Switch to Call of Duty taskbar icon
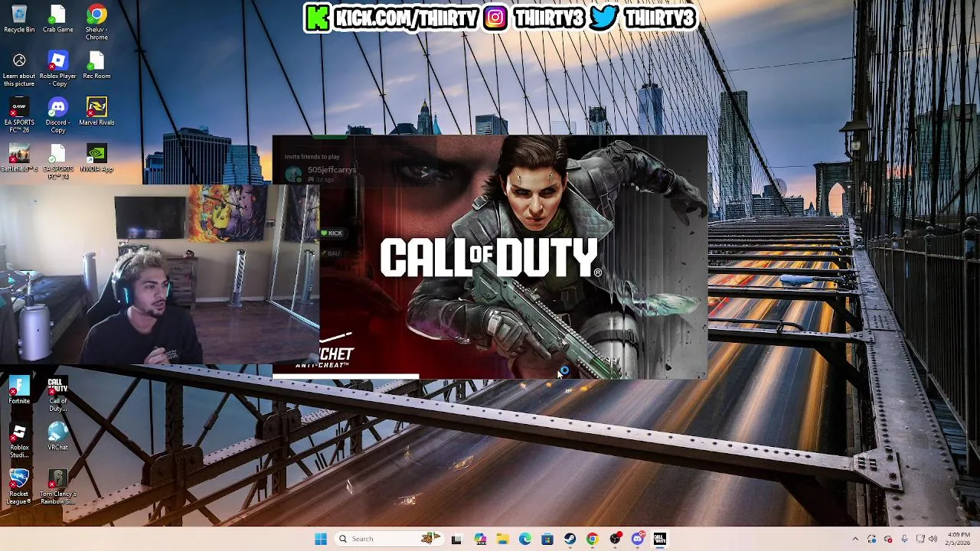The height and width of the screenshot is (551, 980). click(x=660, y=539)
